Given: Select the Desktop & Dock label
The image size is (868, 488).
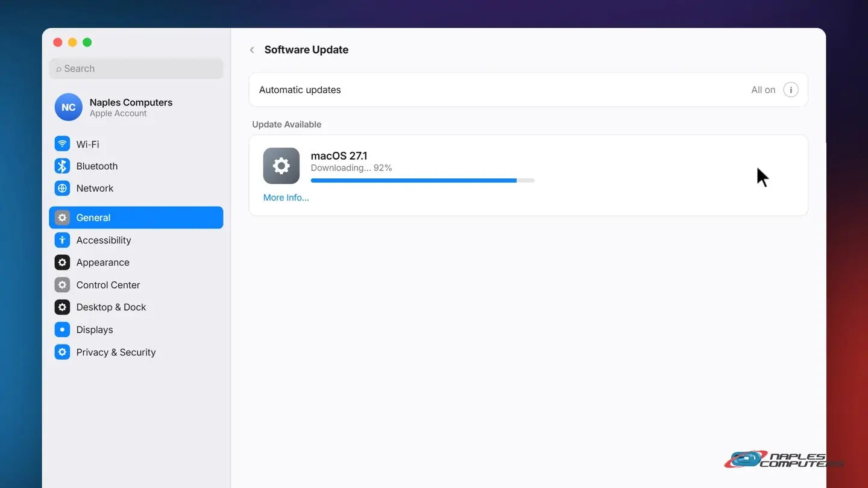Looking at the screenshot, I should 112,307.
